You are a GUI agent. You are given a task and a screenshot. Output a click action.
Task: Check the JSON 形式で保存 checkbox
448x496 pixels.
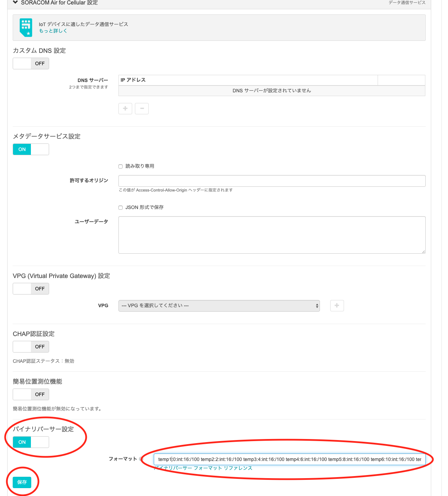(x=120, y=208)
